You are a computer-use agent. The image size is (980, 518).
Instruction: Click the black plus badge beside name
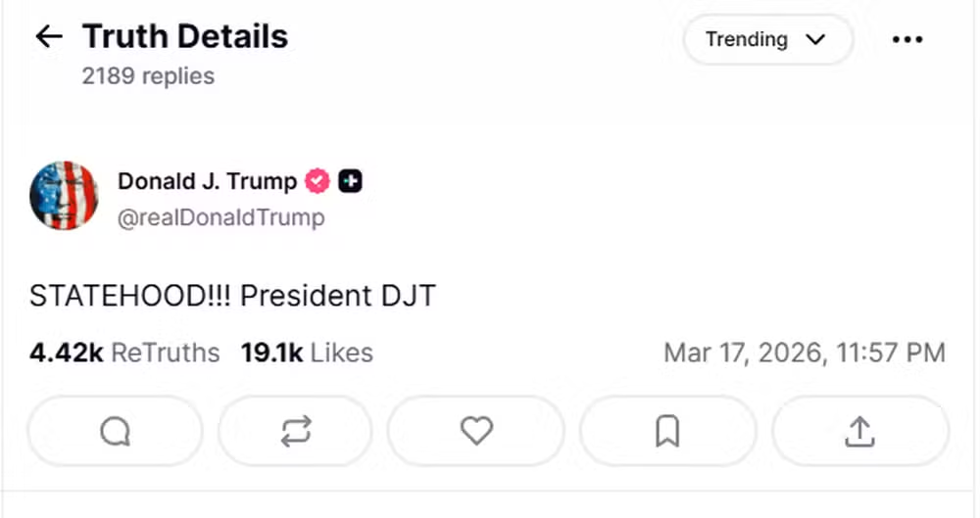[350, 181]
